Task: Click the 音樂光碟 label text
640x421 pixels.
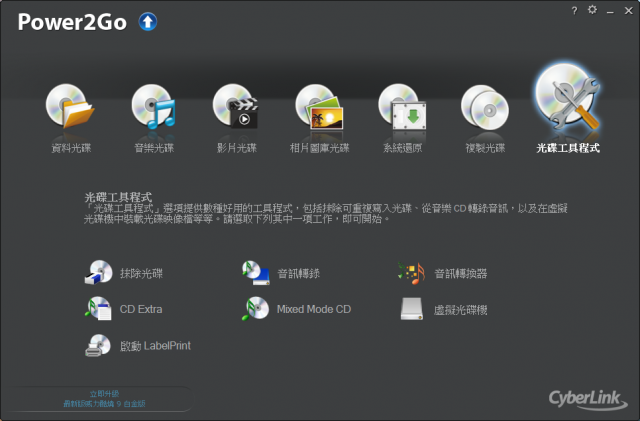Action: tap(154, 148)
